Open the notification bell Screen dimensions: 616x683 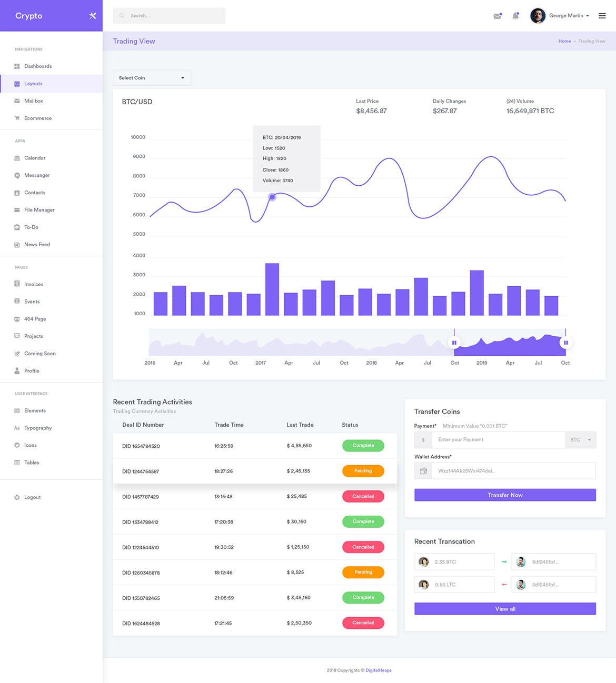point(515,16)
